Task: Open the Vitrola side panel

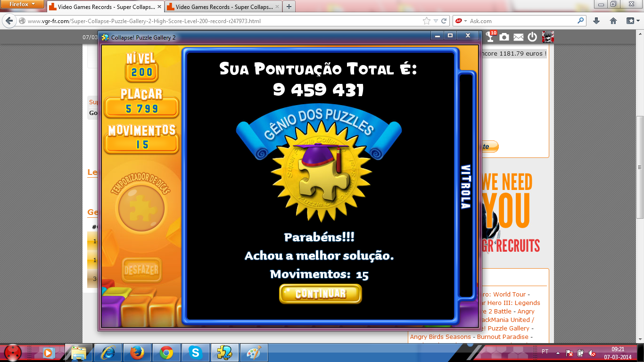Action: pos(466,186)
